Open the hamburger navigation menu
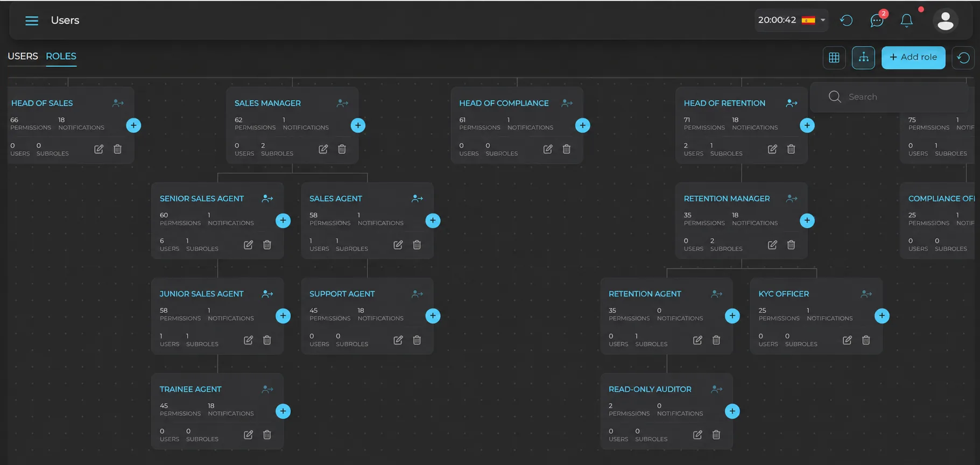The height and width of the screenshot is (465, 980). (x=32, y=20)
